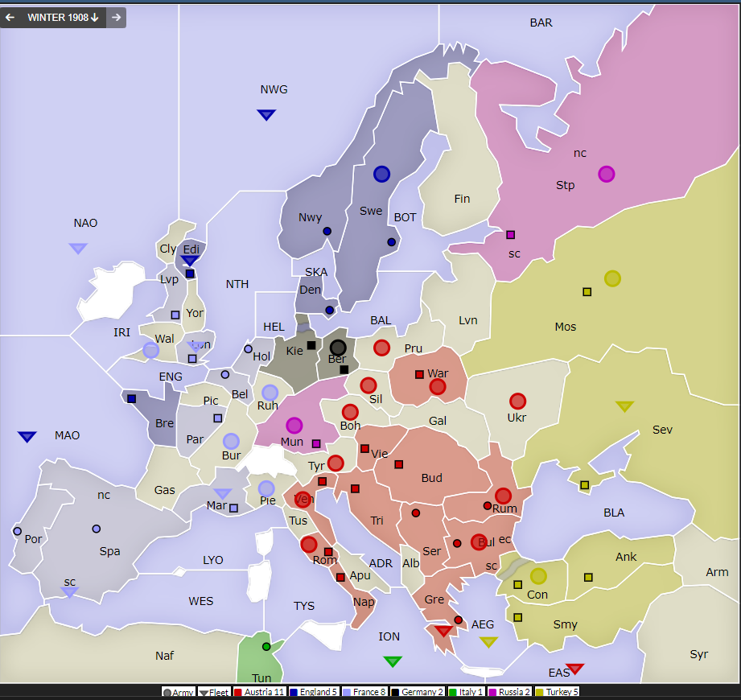
Task: Select the Turkish army in Constantinople
Action: [538, 576]
